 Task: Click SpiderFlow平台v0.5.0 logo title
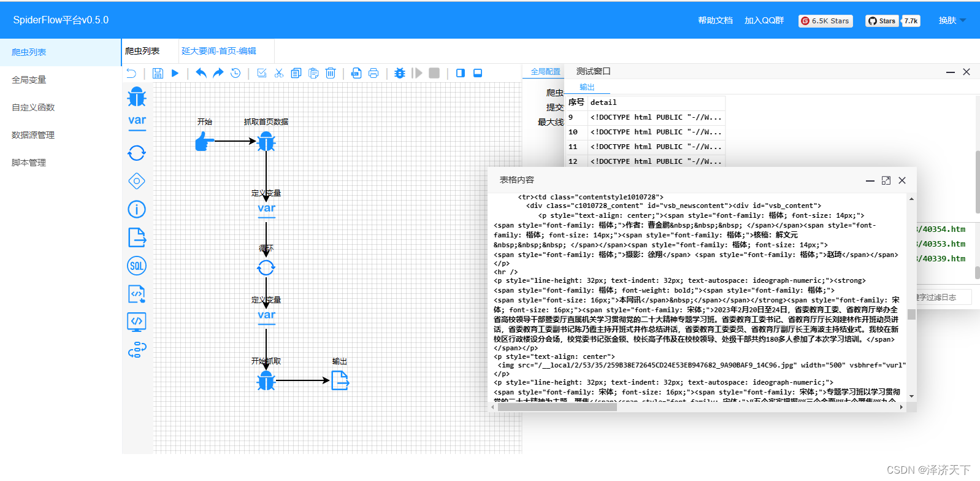click(61, 20)
